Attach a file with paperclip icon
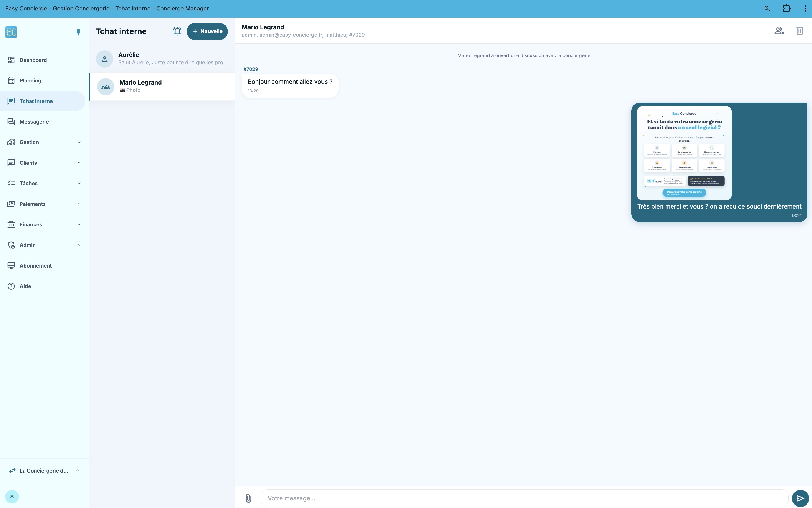The image size is (812, 508). [x=248, y=498]
